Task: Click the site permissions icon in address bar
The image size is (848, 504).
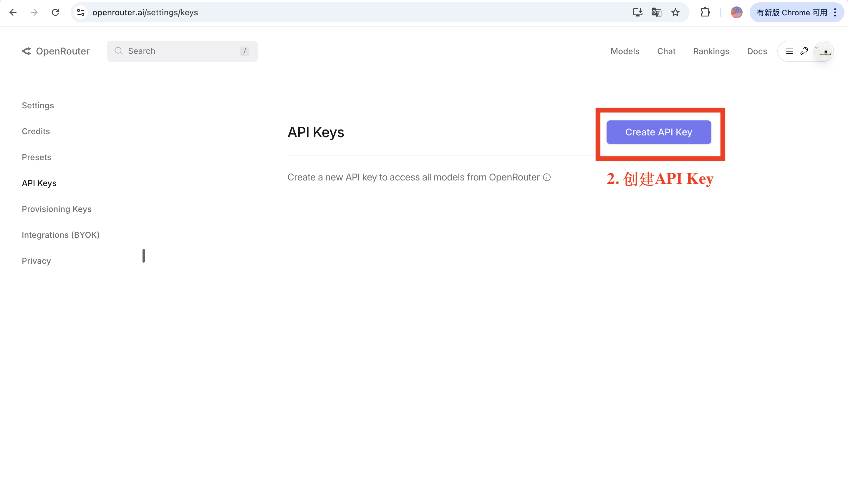Action: coord(81,12)
